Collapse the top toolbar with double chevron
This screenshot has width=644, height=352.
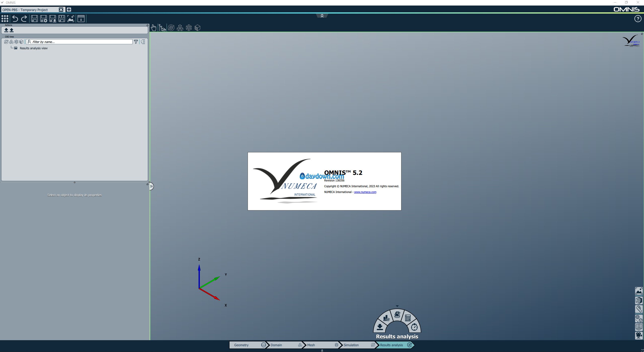tap(322, 16)
